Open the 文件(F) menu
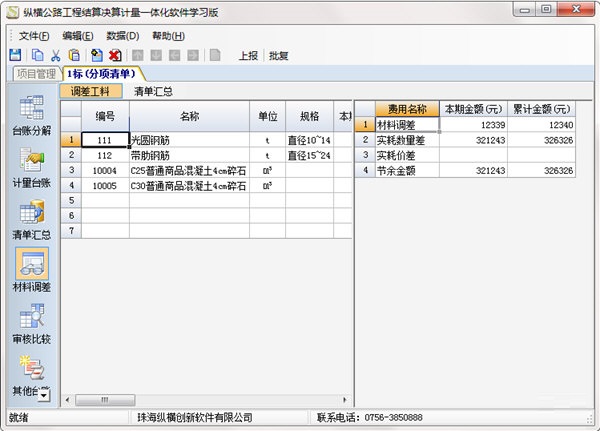Image resolution: width=600 pixels, height=431 pixels. click(34, 36)
